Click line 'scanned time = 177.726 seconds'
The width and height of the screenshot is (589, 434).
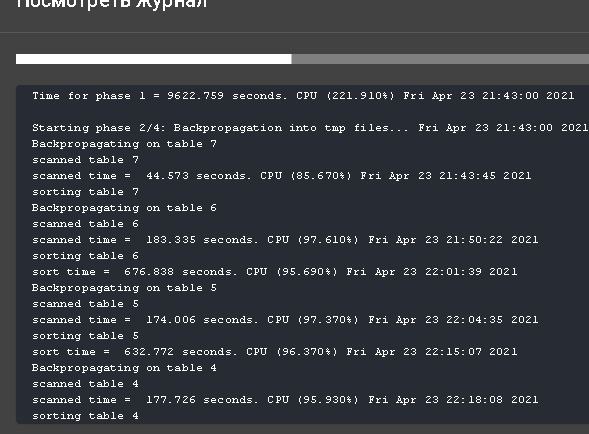pos(285,400)
